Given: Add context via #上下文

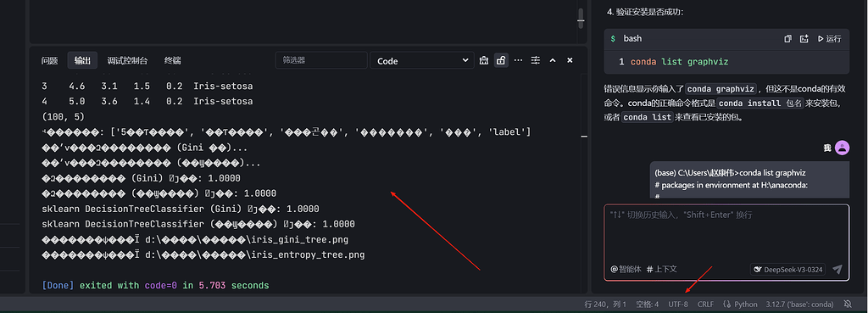Looking at the screenshot, I should click(x=662, y=269).
